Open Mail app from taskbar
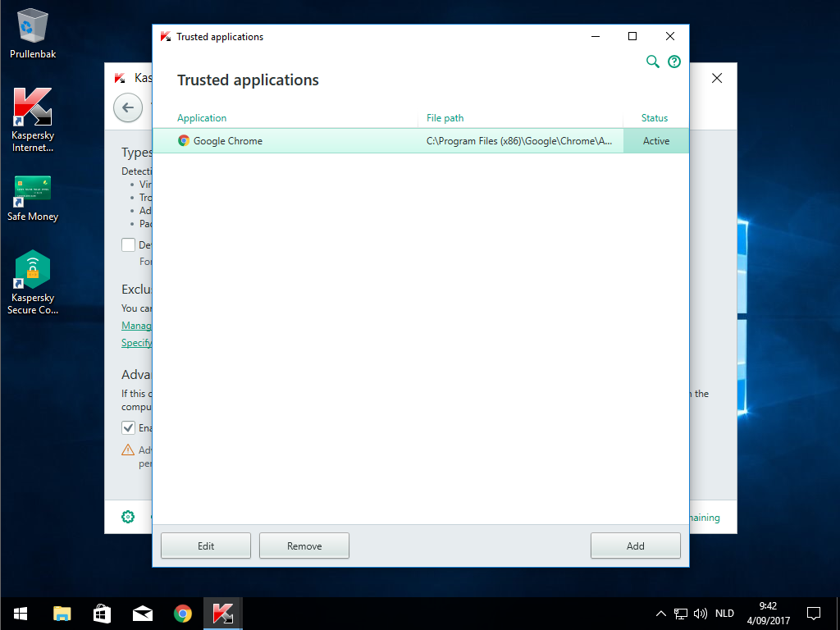The image size is (840, 630). coord(143,614)
